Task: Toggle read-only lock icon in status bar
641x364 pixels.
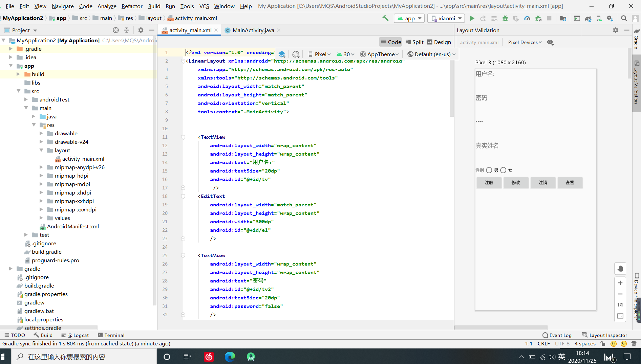Action: pyautogui.click(x=603, y=344)
